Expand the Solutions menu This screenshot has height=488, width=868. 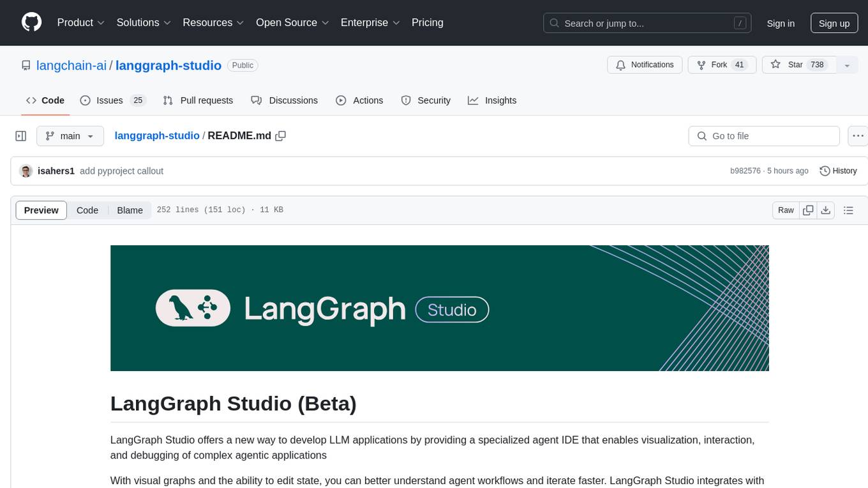(x=144, y=22)
